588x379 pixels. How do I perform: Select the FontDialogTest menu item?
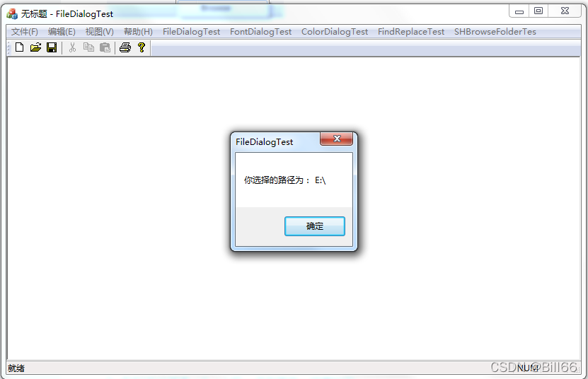[260, 32]
